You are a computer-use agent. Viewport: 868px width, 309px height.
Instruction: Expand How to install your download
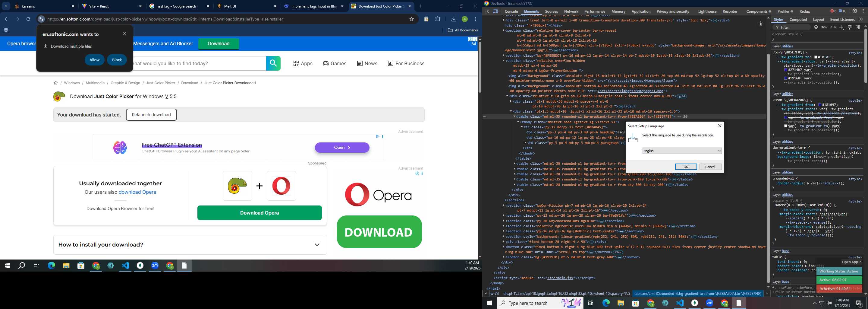190,244
